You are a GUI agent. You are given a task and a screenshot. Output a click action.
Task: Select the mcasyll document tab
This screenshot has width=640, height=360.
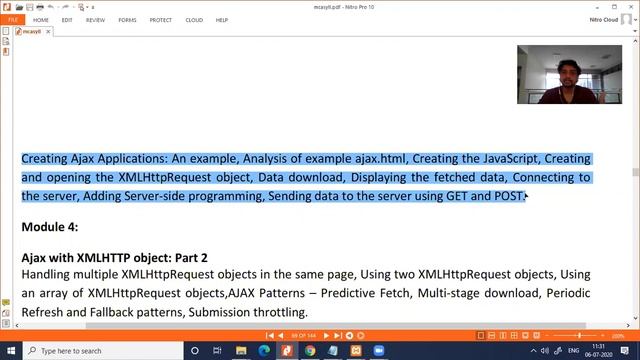[x=32, y=31]
